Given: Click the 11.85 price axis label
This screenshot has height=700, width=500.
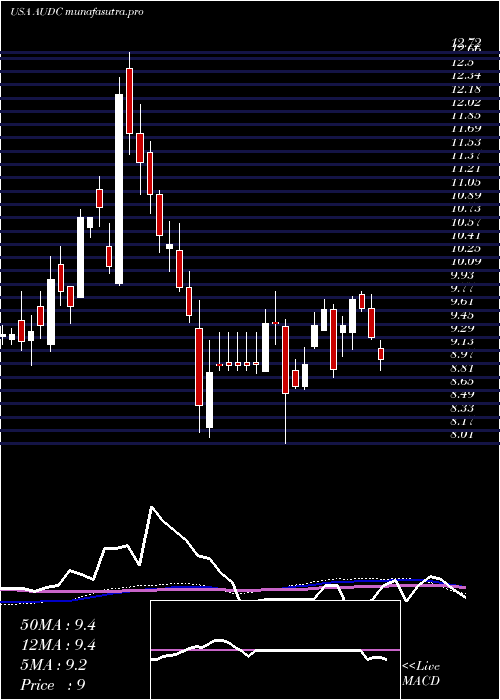Looking at the screenshot, I should [466, 116].
